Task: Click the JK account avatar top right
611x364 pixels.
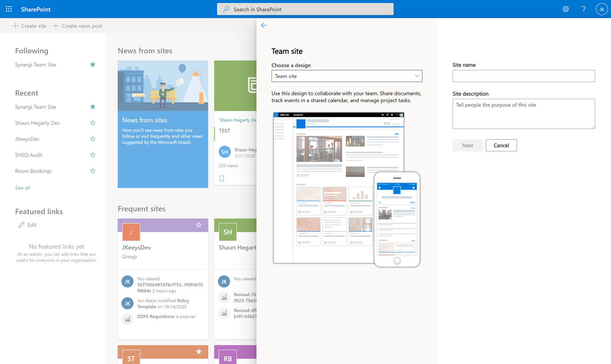Action: click(602, 9)
